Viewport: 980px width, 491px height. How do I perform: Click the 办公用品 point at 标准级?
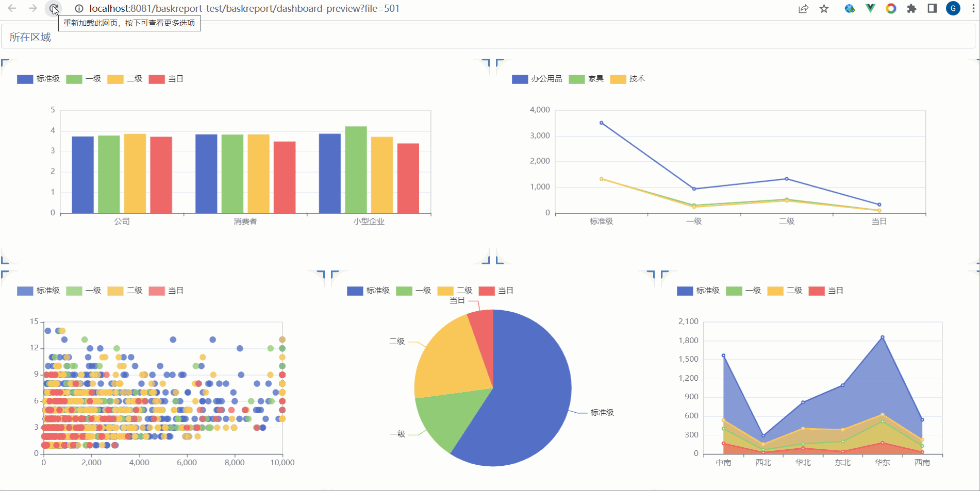601,123
